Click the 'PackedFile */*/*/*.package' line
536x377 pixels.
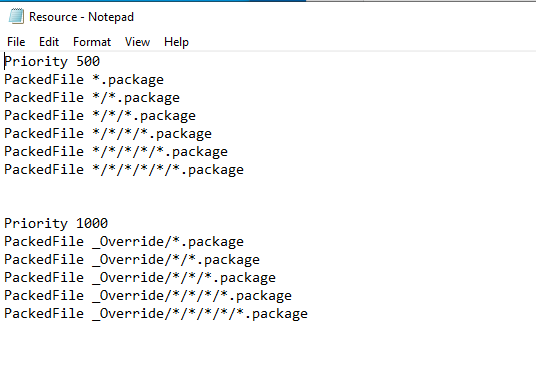pos(108,134)
